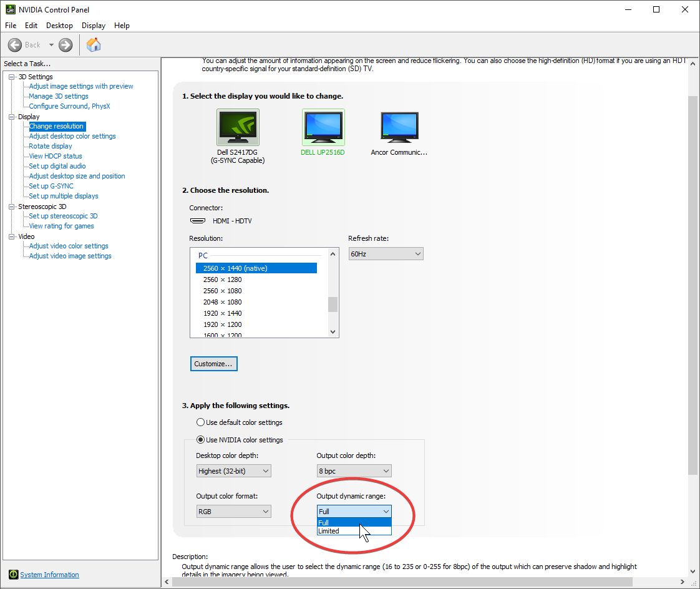Open the Help menu
This screenshot has height=589, width=700.
tap(122, 26)
